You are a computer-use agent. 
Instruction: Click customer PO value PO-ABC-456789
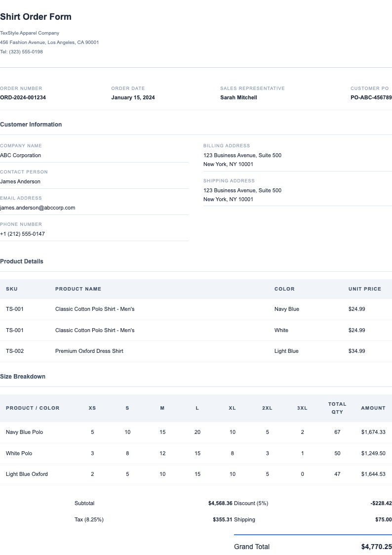click(x=371, y=98)
